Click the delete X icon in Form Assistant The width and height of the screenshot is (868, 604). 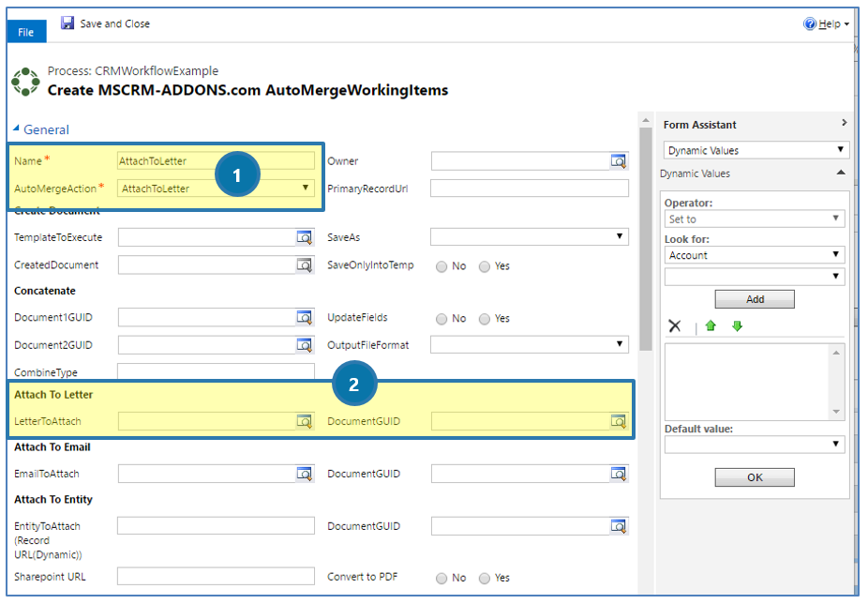tap(674, 325)
